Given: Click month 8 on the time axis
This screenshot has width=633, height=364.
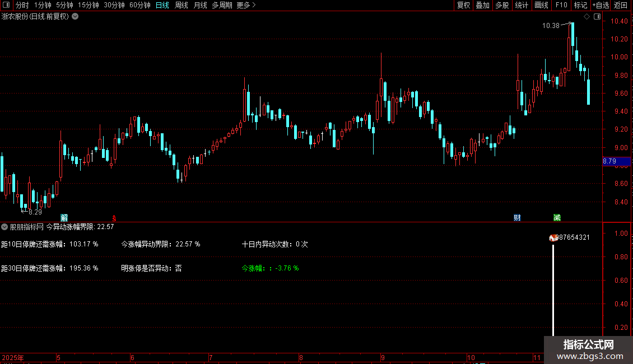Looking at the screenshot, I should [x=301, y=357].
